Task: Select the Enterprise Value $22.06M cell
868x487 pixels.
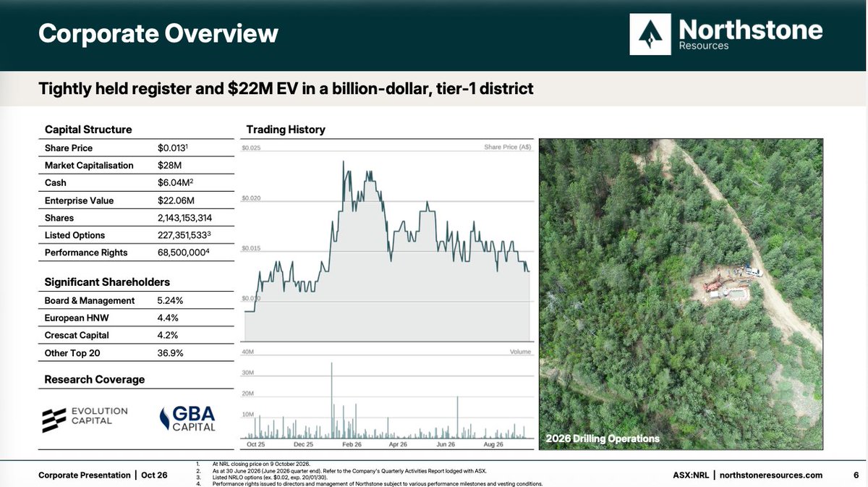Action: [x=176, y=200]
